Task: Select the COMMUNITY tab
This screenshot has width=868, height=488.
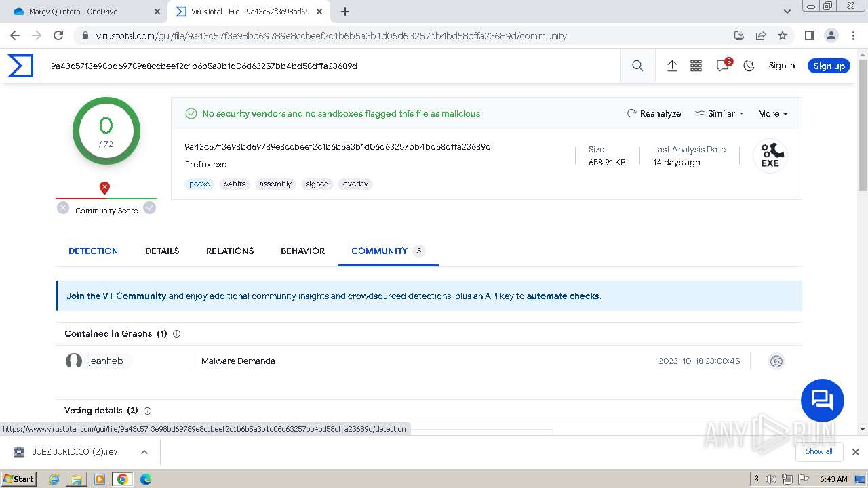Action: point(388,251)
